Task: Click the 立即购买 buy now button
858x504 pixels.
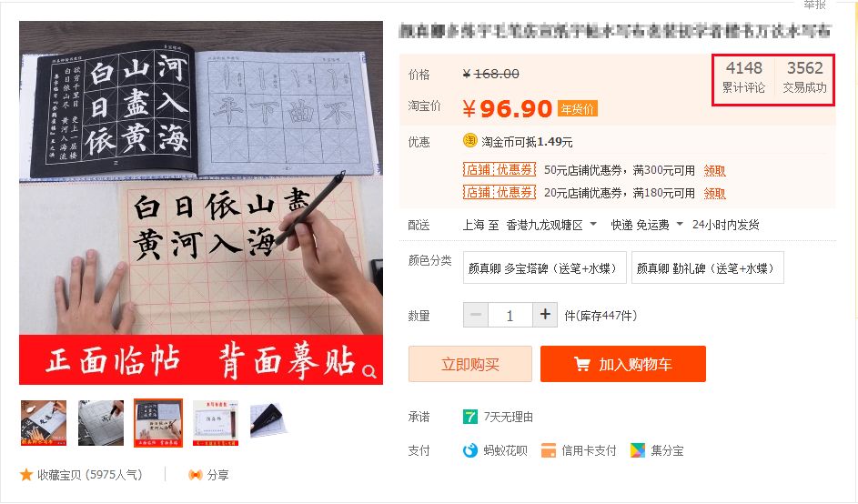Action: tap(470, 364)
